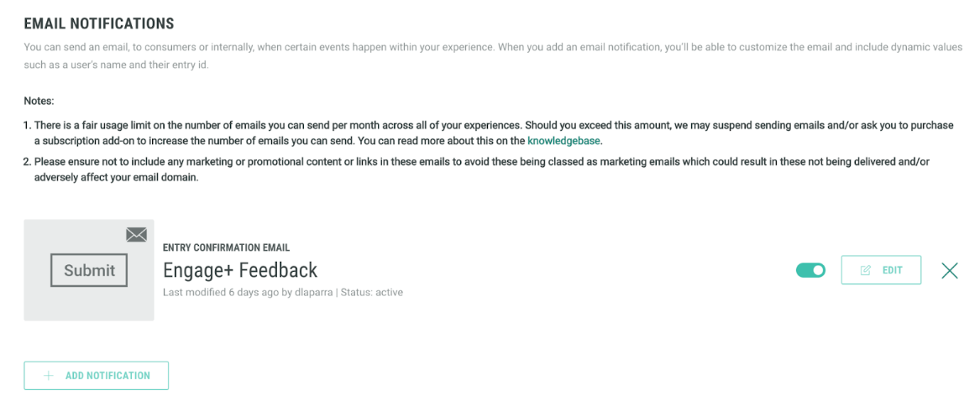Click the envelope icon on the thumbnail
The width and height of the screenshot is (980, 401).
[x=136, y=235]
